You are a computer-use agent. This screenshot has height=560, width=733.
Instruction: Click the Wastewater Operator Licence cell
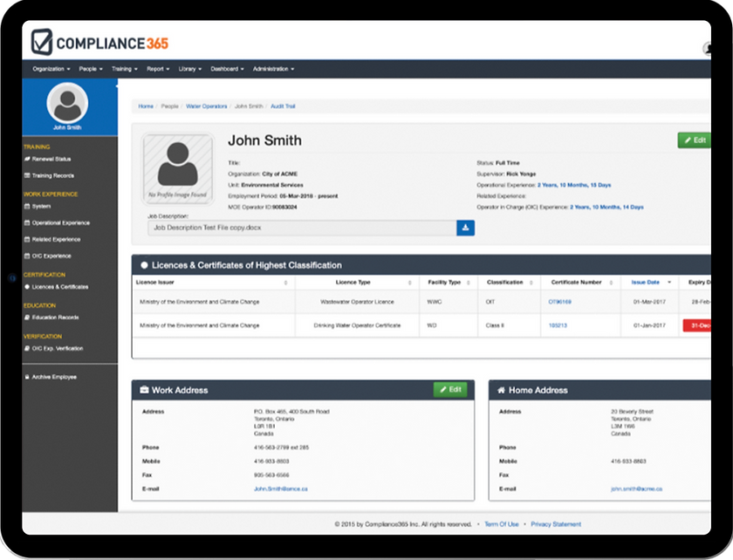click(x=357, y=302)
